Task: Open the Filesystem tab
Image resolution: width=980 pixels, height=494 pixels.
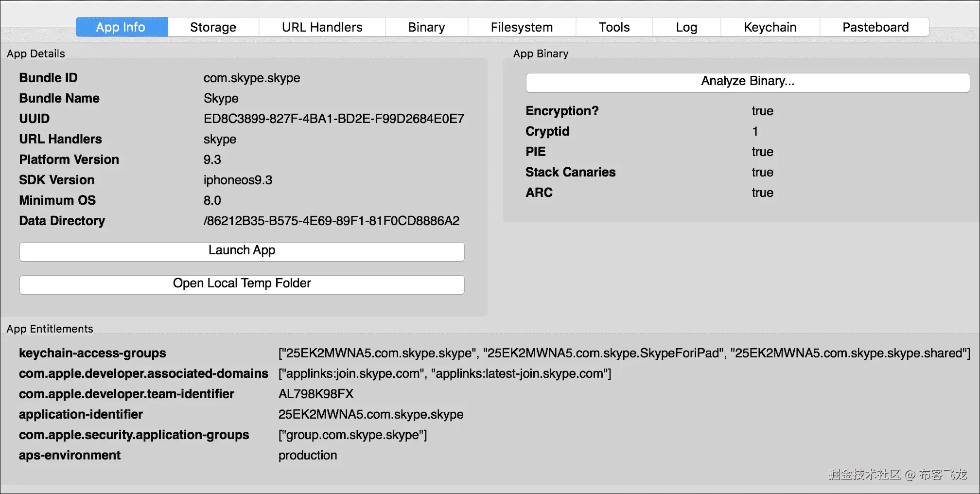Action: (522, 27)
